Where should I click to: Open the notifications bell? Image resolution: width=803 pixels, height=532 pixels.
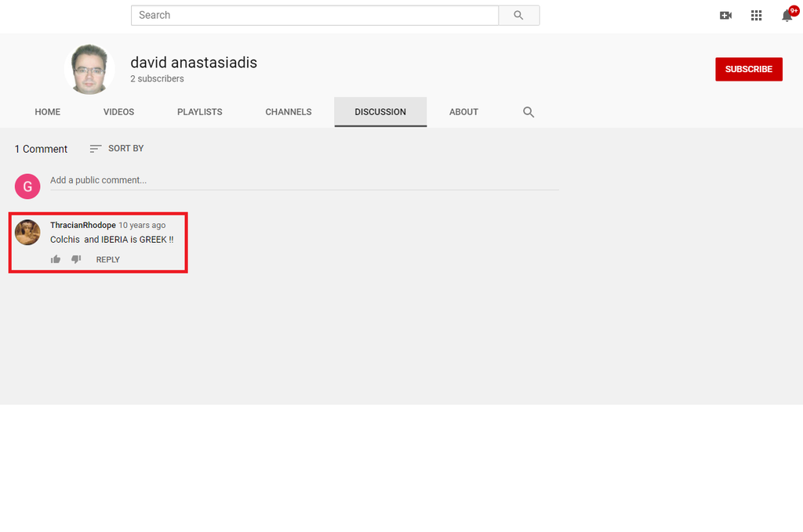pyautogui.click(x=787, y=16)
